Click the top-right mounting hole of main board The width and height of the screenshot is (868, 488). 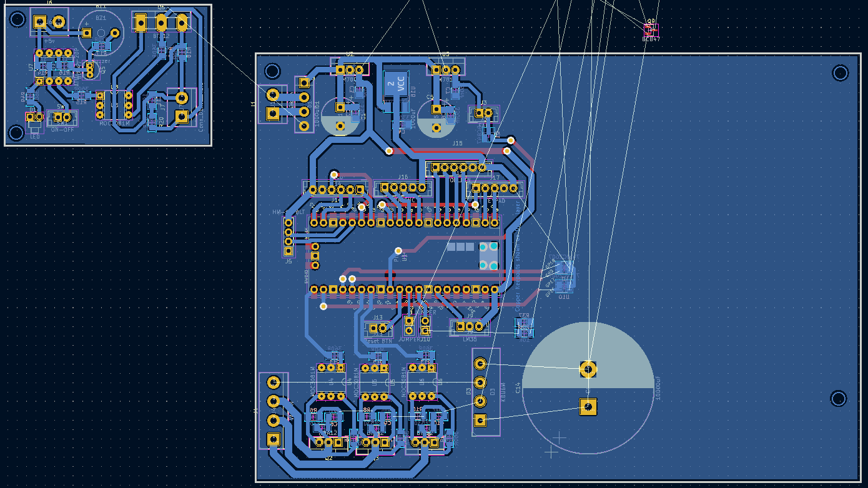click(840, 74)
